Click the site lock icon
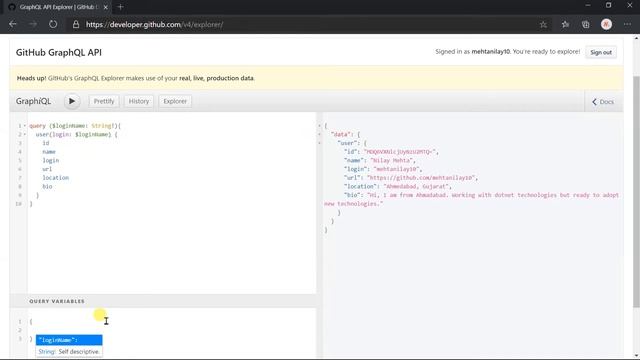The height and width of the screenshot is (360, 640). coord(76,24)
